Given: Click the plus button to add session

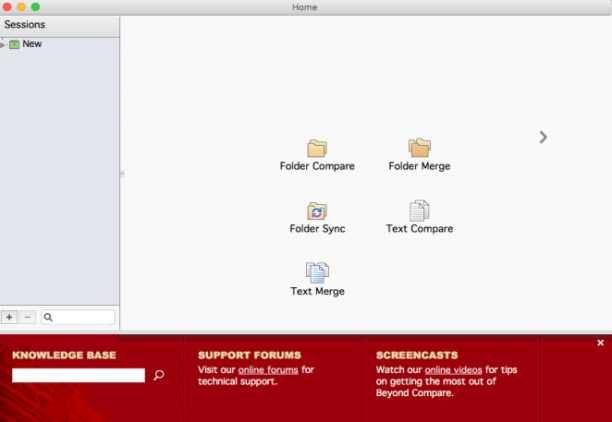Looking at the screenshot, I should pyautogui.click(x=9, y=317).
